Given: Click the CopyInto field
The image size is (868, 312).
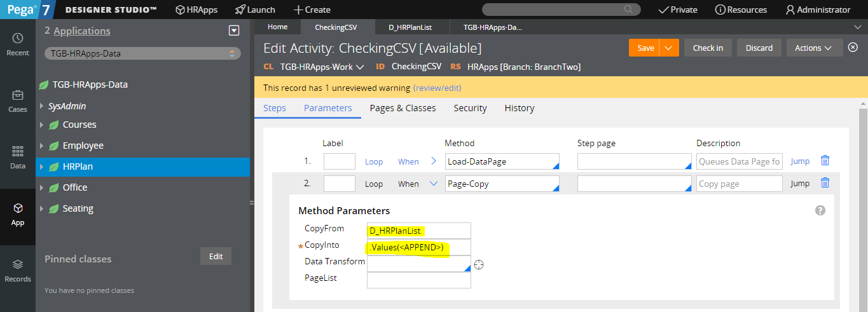Looking at the screenshot, I should (x=419, y=247).
